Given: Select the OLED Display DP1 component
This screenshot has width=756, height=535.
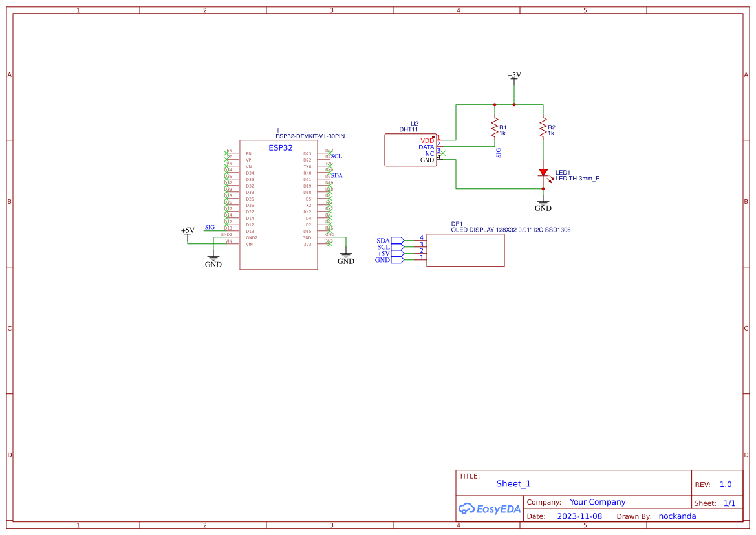Looking at the screenshot, I should tap(464, 250).
